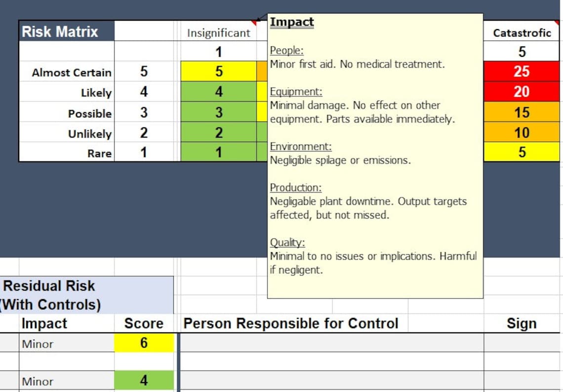Click the Person Responsible for Control header
The height and width of the screenshot is (392, 563).
click(x=290, y=323)
